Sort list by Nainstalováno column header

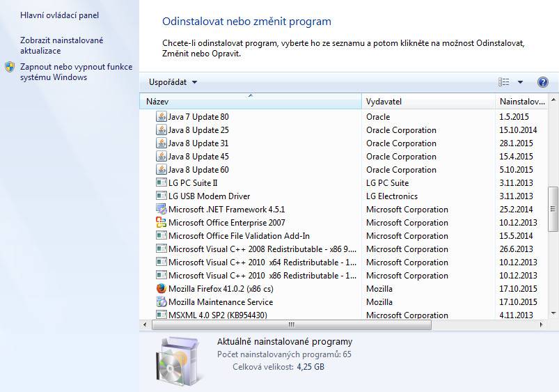[x=522, y=101]
